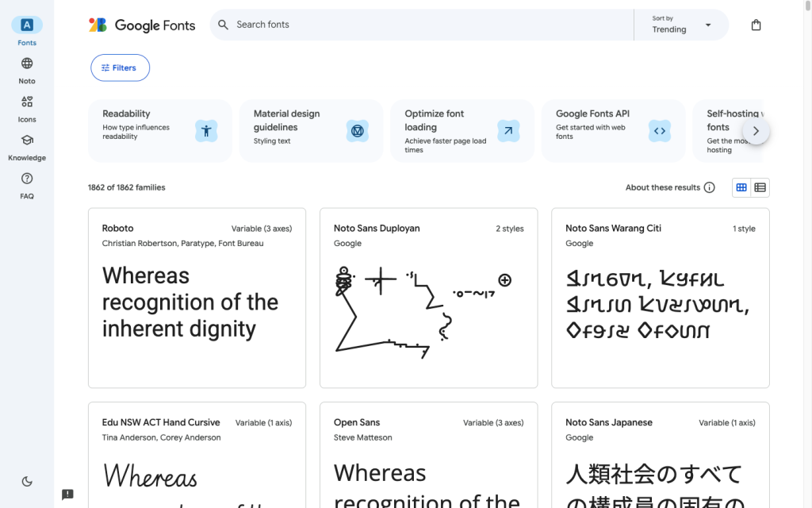Click the '1862 of 1862 families' text
Image resolution: width=812 pixels, height=508 pixels.
pos(126,187)
